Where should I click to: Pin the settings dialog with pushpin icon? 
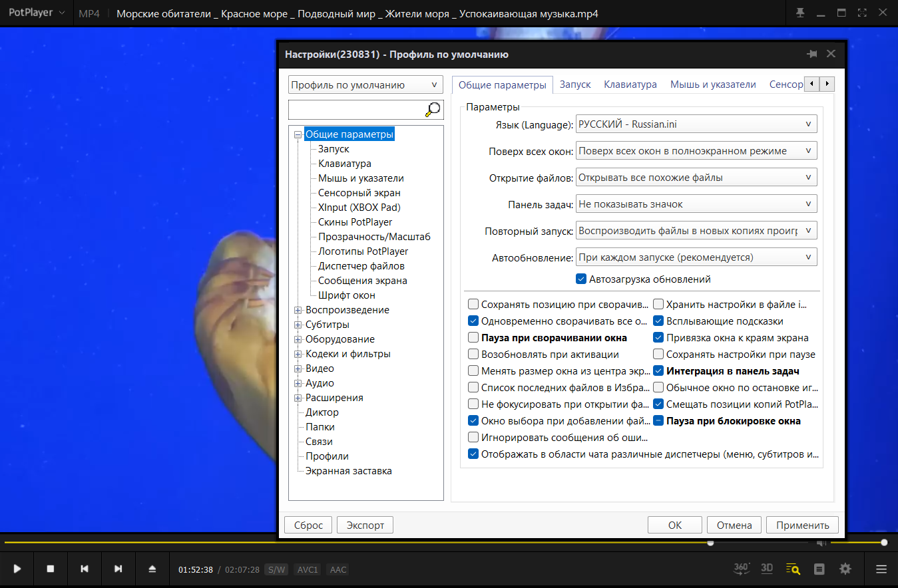pos(811,55)
